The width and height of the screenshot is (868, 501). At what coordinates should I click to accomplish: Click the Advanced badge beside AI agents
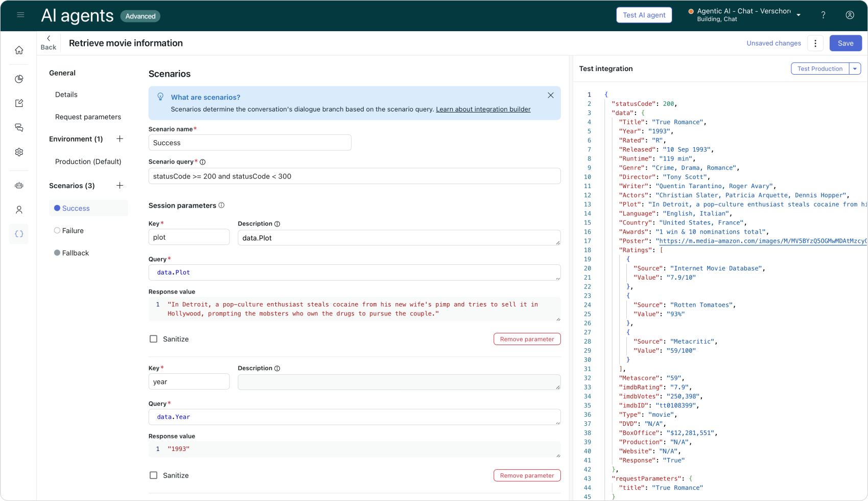click(140, 16)
